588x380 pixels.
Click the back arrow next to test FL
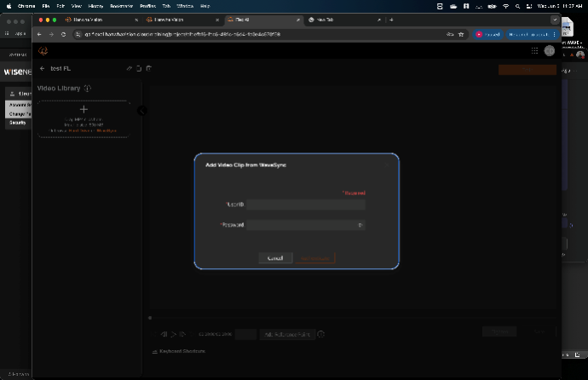point(42,68)
